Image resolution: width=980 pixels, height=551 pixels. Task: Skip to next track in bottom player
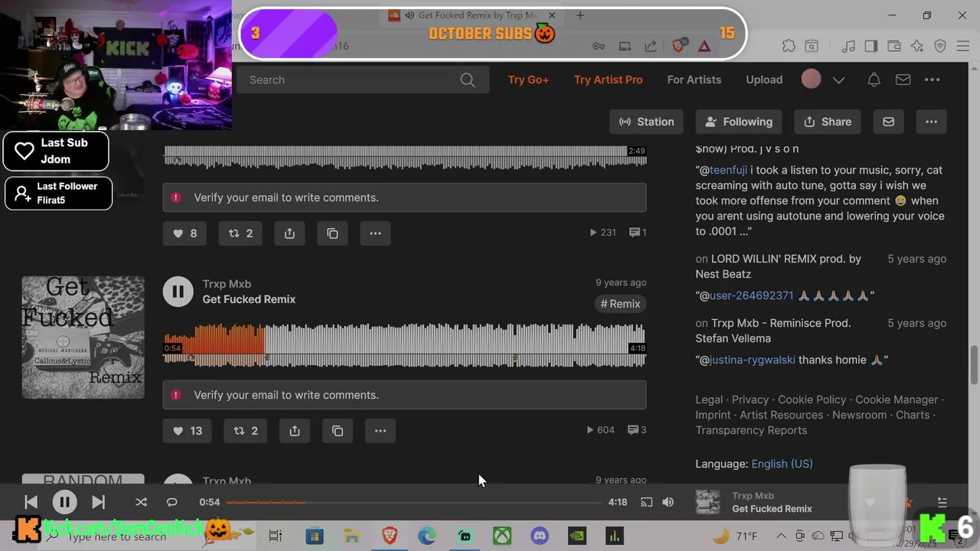[98, 502]
